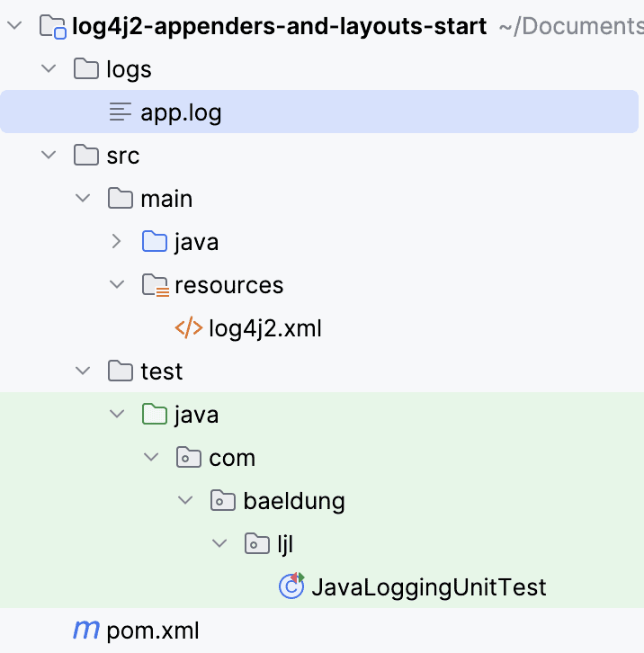
Task: Collapse the test folder chevron
Action: 82,371
